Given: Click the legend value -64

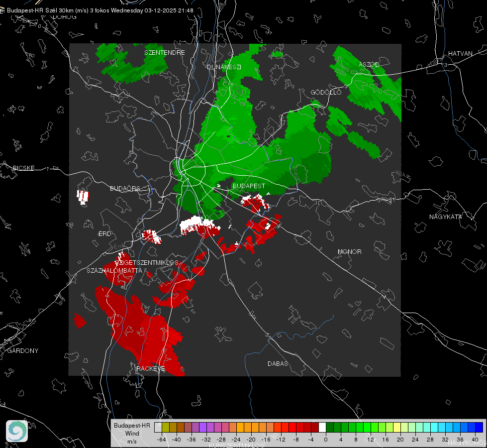Looking at the screenshot, I should pos(162,440).
